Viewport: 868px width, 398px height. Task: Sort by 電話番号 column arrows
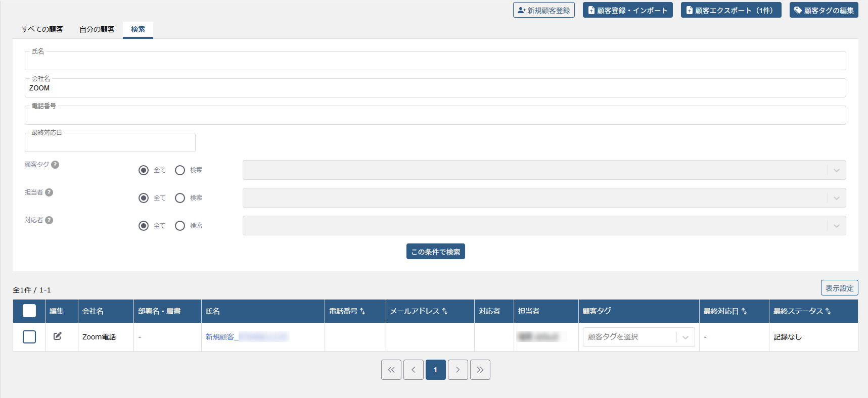tap(362, 311)
